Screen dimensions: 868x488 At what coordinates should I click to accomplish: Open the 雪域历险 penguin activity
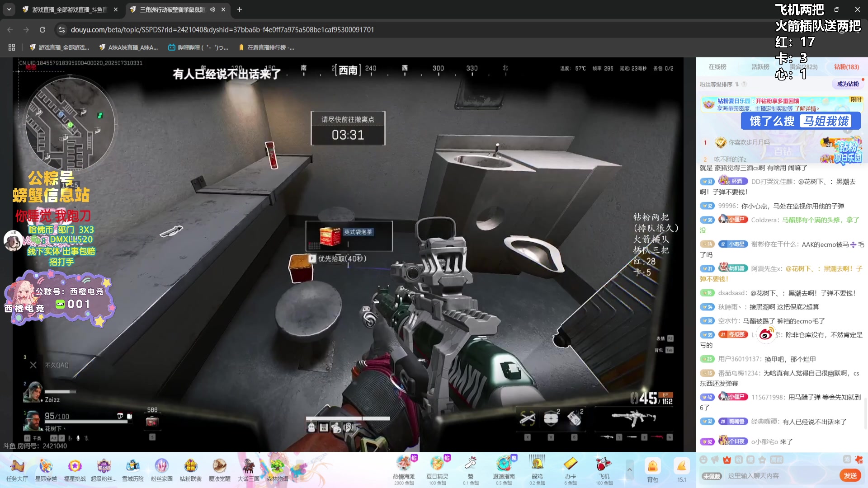133,469
